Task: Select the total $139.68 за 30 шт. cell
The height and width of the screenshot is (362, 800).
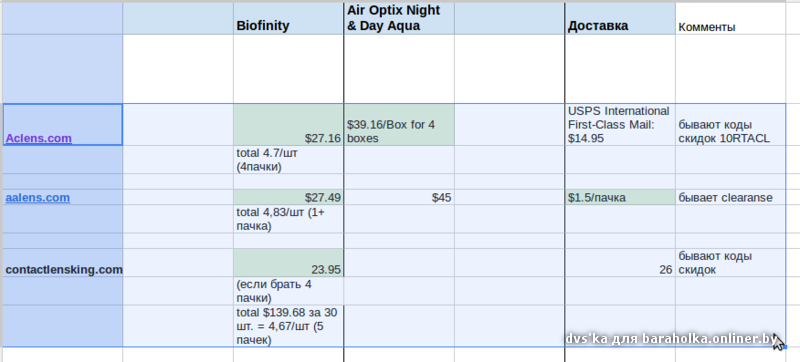Action: click(x=288, y=326)
